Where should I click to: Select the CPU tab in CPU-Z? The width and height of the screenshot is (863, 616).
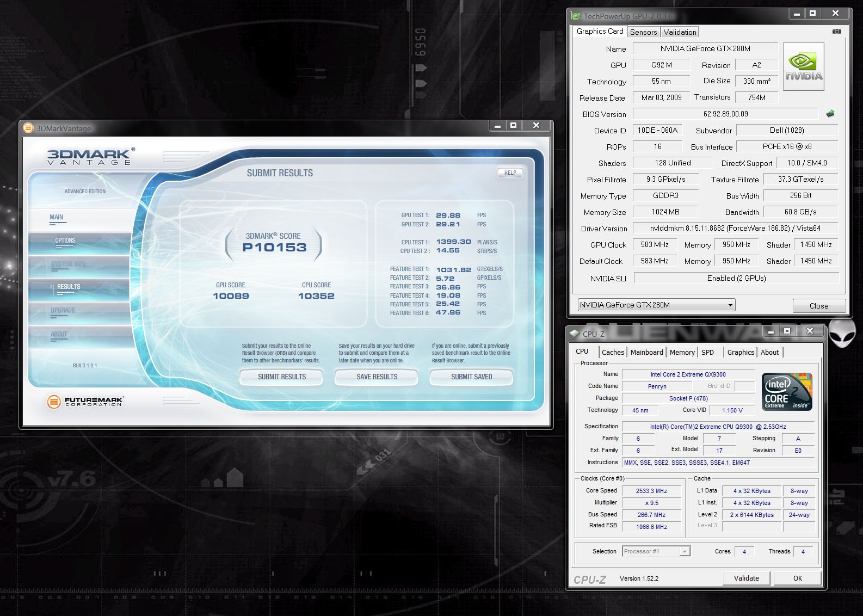click(582, 351)
